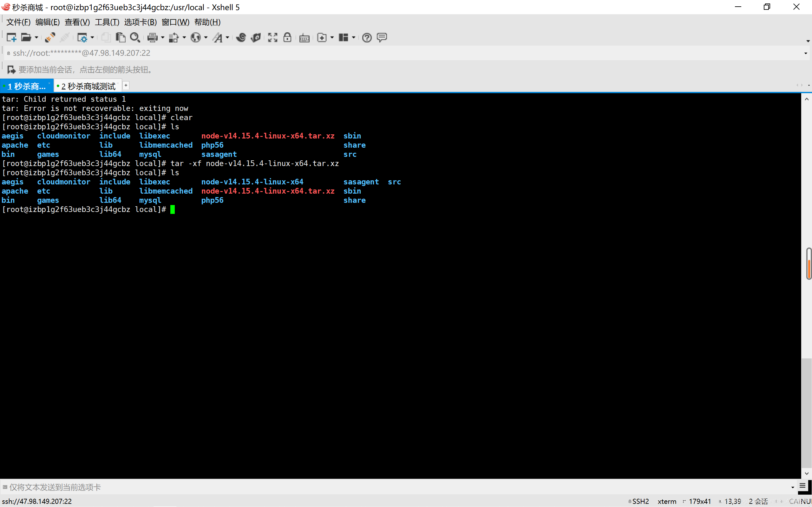The image size is (812, 507).
Task: Click the Reconnect toolbar icon
Action: [x=50, y=37]
